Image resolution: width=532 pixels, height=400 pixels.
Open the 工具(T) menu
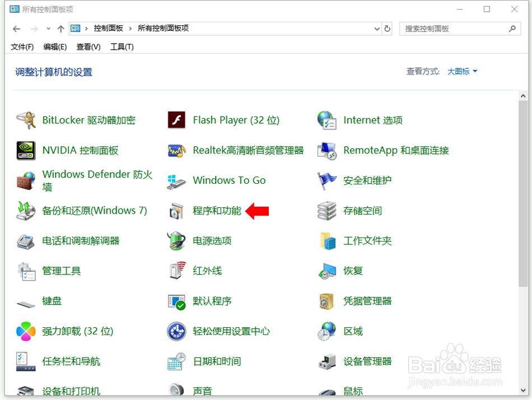coord(122,47)
